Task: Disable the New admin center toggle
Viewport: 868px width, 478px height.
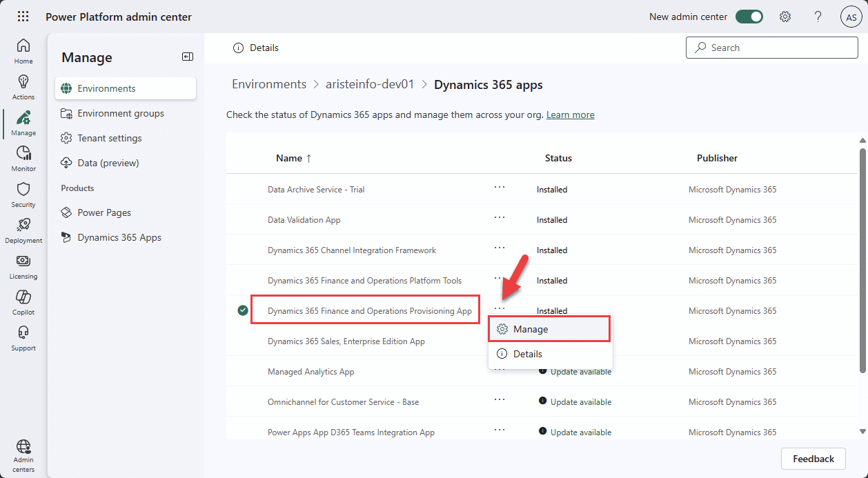Action: point(749,16)
